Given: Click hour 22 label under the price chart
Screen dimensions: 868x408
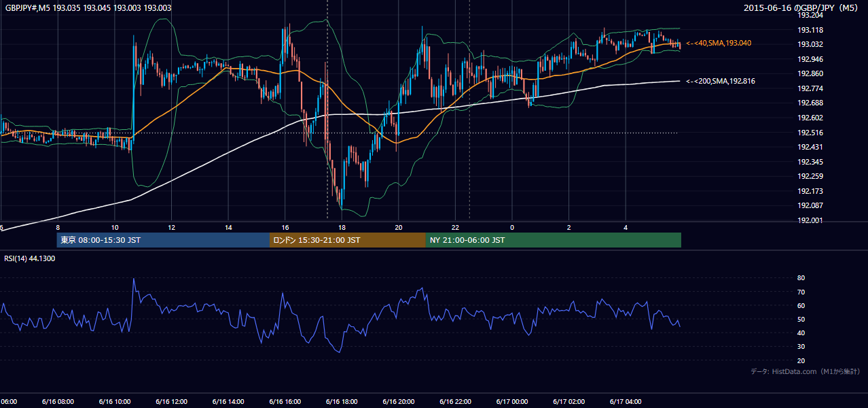Looking at the screenshot, I should point(456,228).
